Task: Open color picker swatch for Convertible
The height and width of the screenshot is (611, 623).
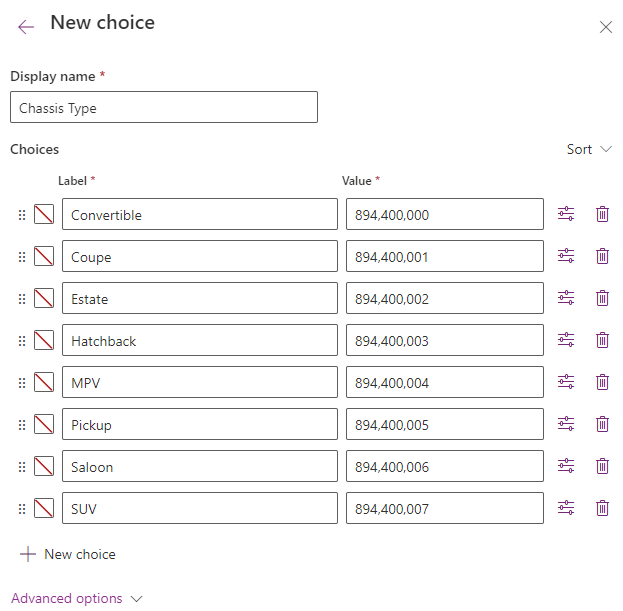Action: 44,214
